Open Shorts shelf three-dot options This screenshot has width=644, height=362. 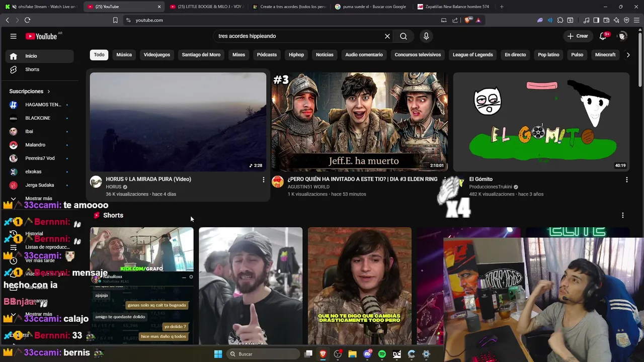pos(622,215)
